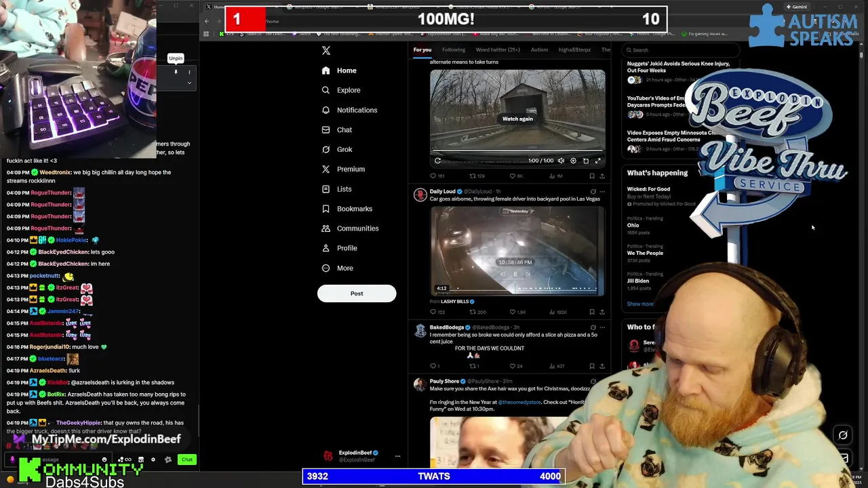Switch to the Following tab
The image size is (868, 488).
454,49
